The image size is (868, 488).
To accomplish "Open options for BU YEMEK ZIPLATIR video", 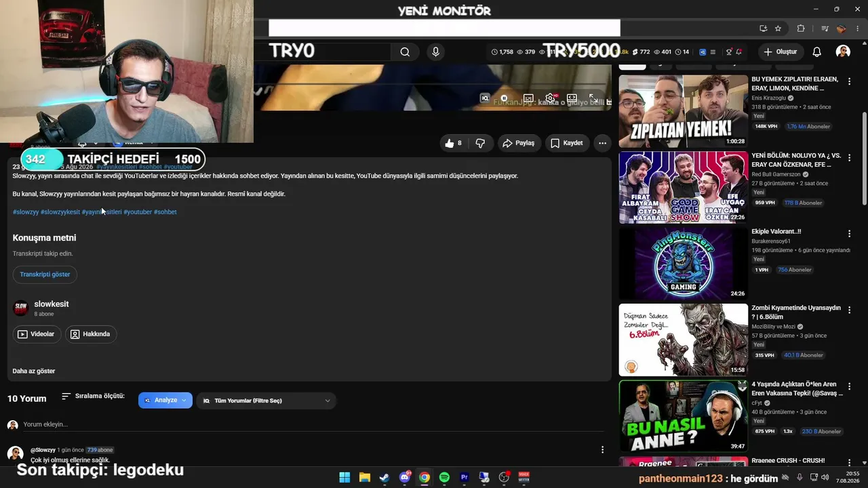I will (849, 81).
